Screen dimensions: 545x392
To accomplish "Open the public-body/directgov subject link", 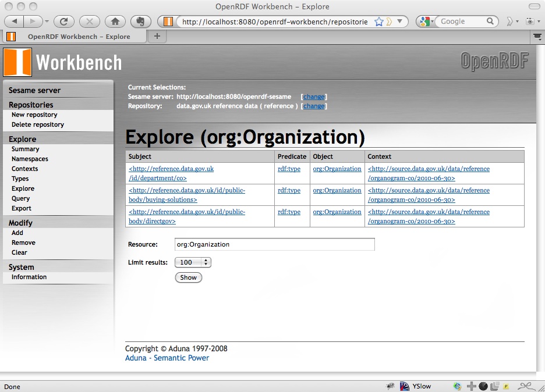I will [x=187, y=216].
